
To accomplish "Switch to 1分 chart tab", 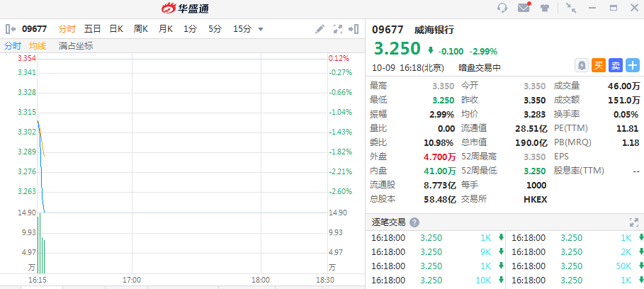I will pyautogui.click(x=190, y=29).
